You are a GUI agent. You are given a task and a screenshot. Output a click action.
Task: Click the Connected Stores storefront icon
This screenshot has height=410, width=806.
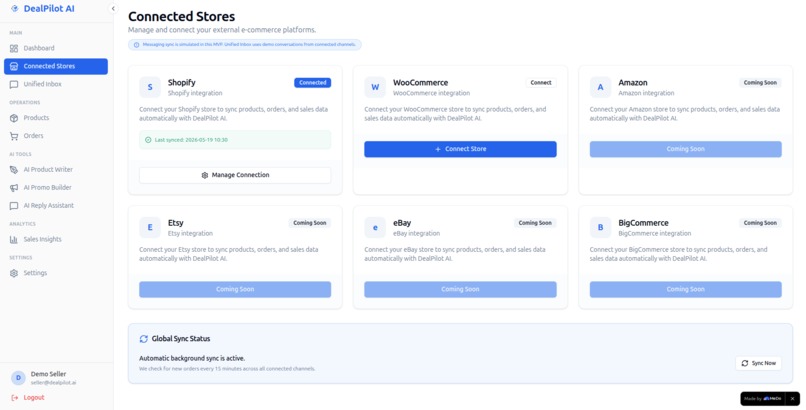pyautogui.click(x=14, y=66)
